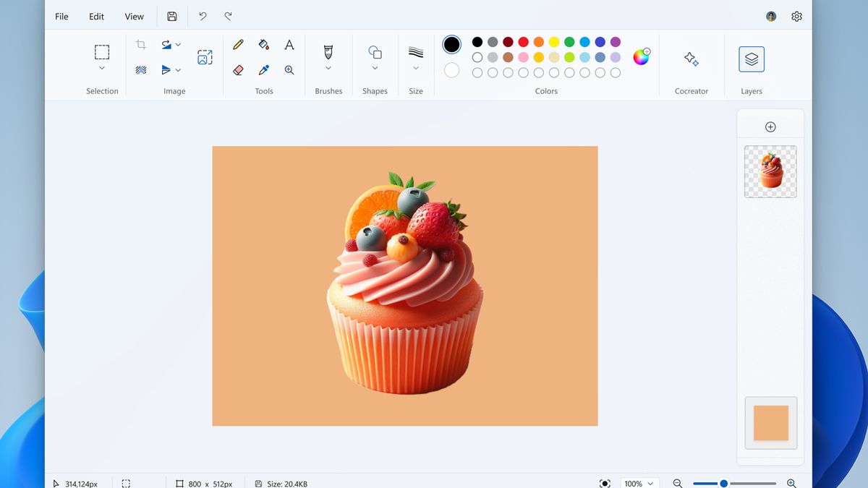Screen dimensions: 868x488
Task: Click the "Size: 20.4KB" status text
Action: 287,484
